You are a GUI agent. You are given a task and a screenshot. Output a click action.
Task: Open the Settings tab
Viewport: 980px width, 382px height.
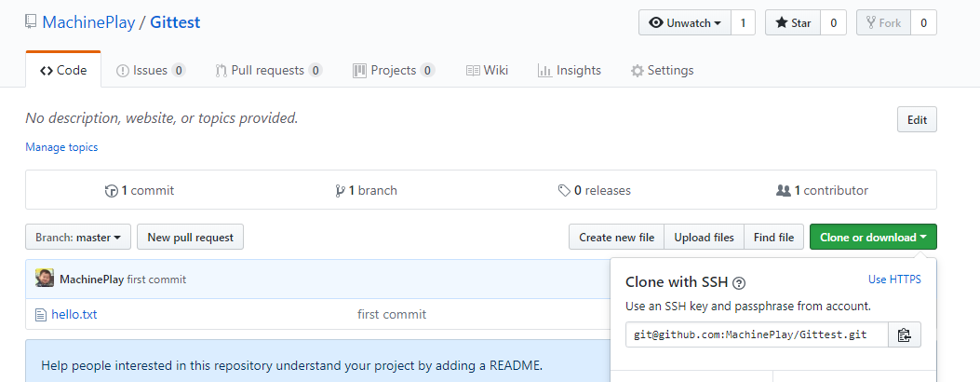tap(663, 70)
